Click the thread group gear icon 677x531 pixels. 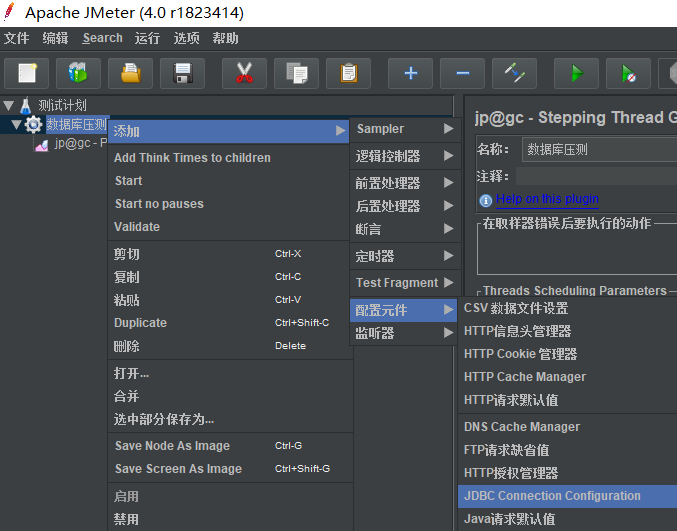point(33,125)
